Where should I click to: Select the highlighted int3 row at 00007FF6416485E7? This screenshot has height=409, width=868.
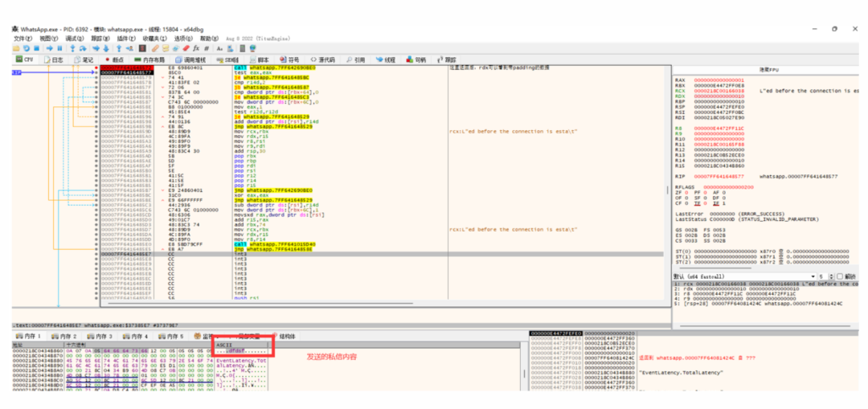(x=382, y=254)
